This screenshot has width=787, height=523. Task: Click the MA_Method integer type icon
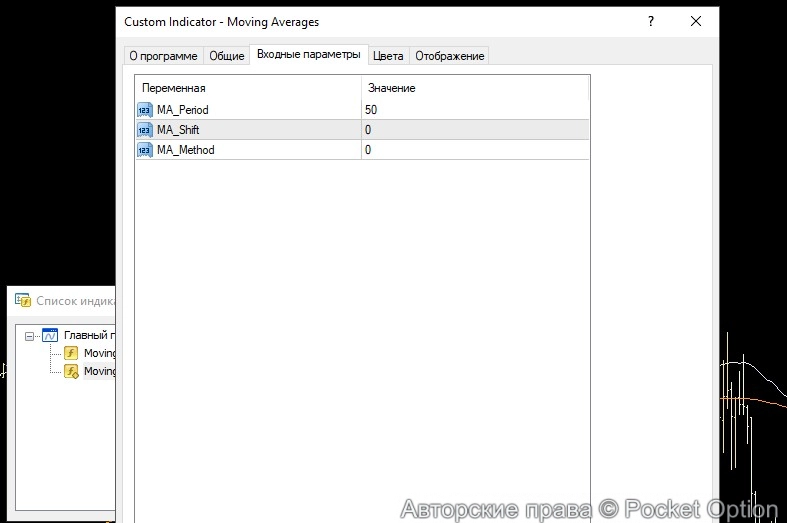pyautogui.click(x=144, y=150)
